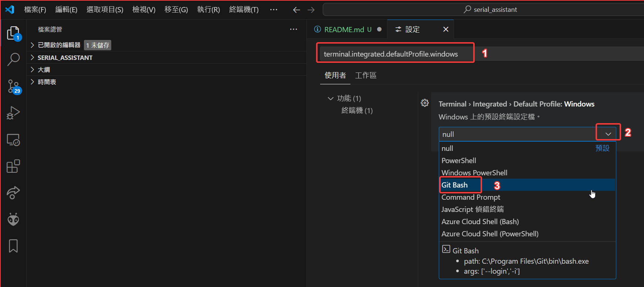Image resolution: width=644 pixels, height=287 pixels.
Task: Open the 終端機(T) menu
Action: coord(244,10)
